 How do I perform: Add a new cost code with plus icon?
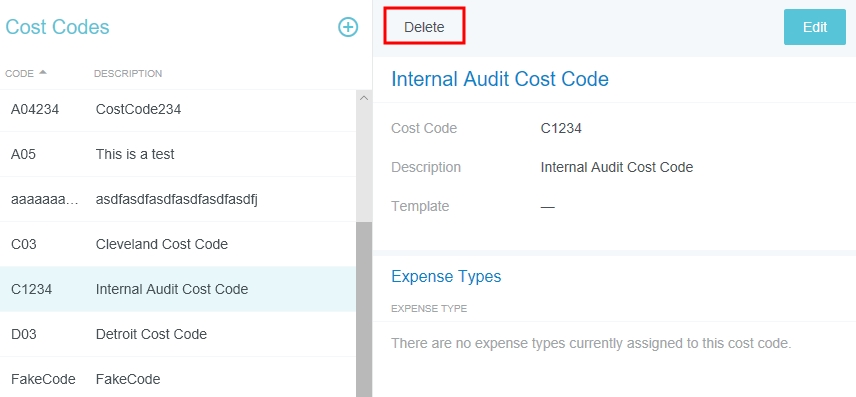click(348, 27)
